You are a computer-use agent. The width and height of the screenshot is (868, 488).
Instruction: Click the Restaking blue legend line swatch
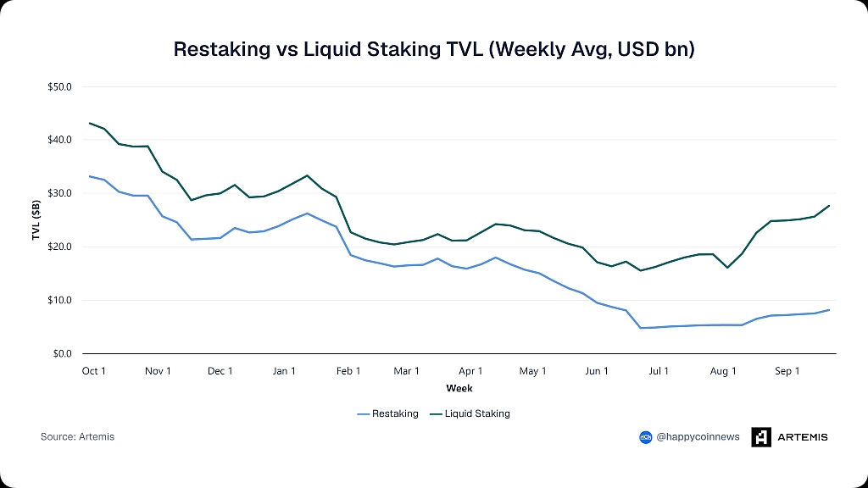[363, 413]
